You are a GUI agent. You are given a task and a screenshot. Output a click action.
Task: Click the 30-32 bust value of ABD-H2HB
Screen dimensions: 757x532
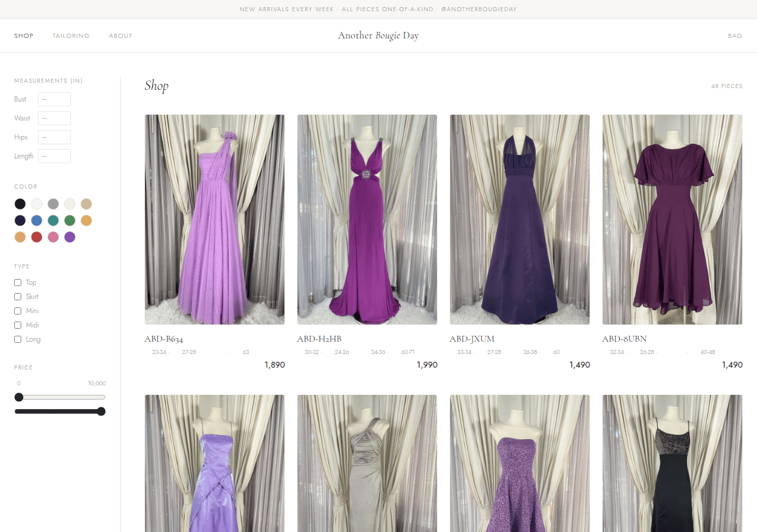312,352
